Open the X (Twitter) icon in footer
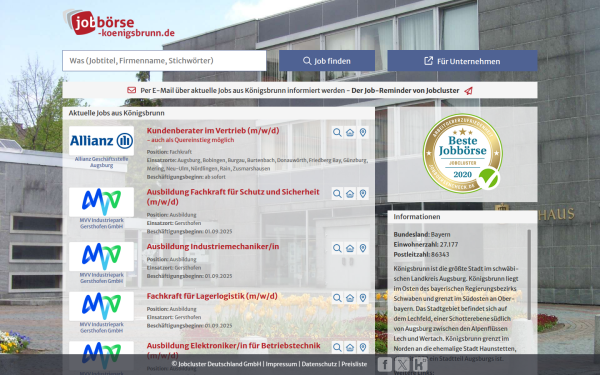 (402, 364)
